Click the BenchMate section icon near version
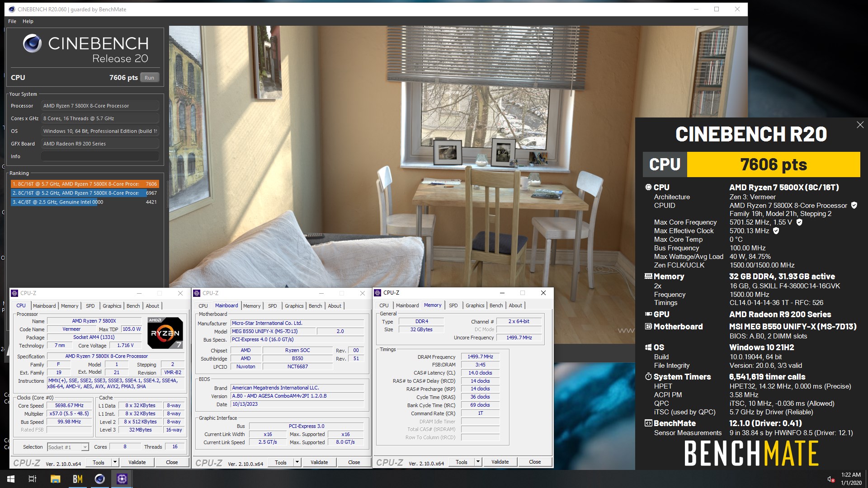The width and height of the screenshot is (868, 488). [x=648, y=423]
